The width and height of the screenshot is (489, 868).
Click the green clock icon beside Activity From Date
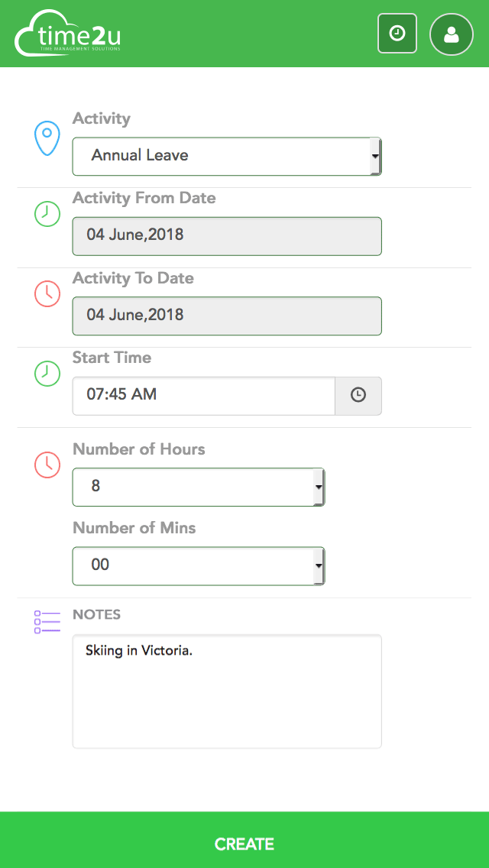click(47, 215)
